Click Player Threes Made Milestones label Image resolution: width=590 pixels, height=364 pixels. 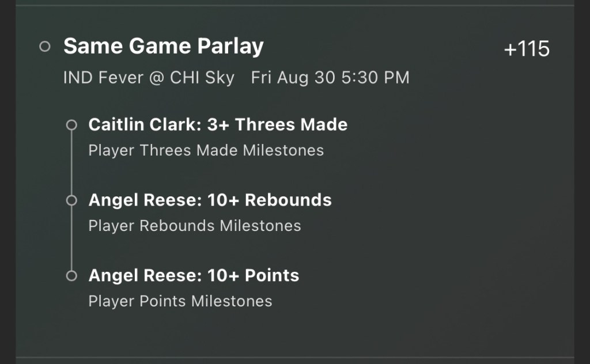tap(206, 150)
